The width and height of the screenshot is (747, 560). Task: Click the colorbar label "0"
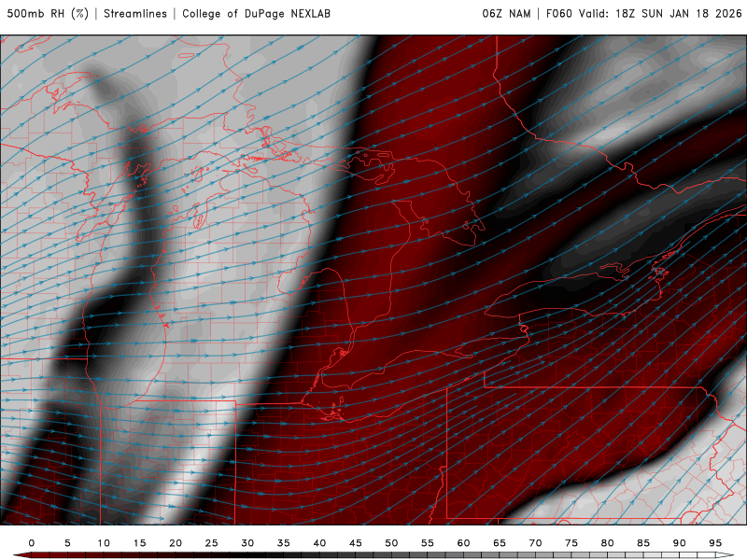point(32,543)
